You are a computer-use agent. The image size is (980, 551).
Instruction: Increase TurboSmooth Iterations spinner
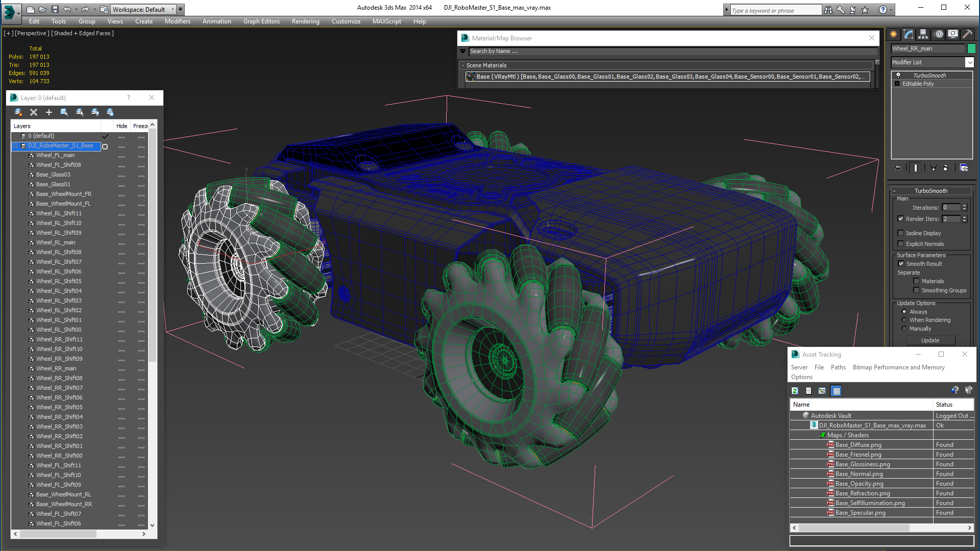[964, 206]
